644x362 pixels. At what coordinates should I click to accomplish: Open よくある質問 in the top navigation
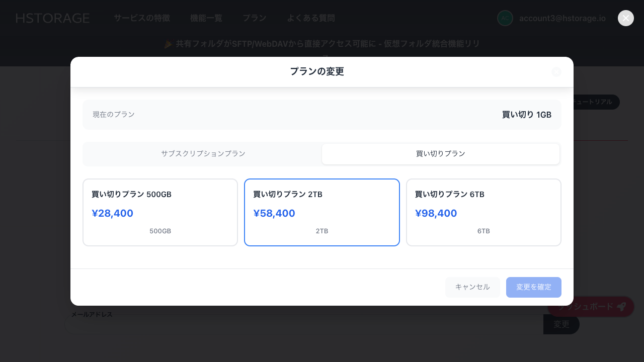click(x=311, y=18)
